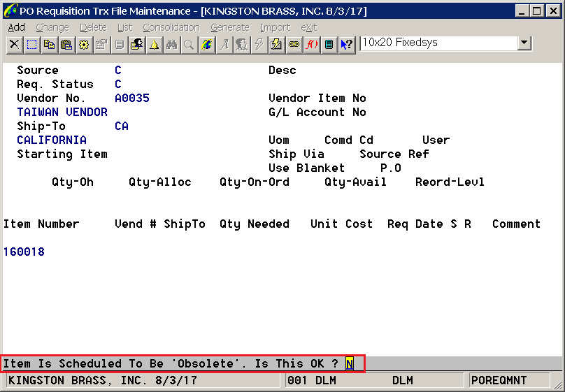This screenshot has width=565, height=392.
Task: Click KINGSTON BRASS status bar text
Action: tap(103, 381)
